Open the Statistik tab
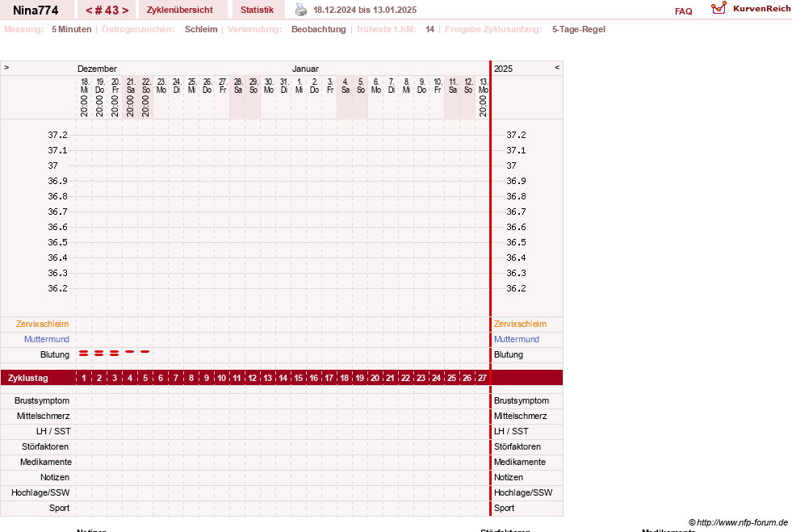This screenshot has height=532, width=792. (257, 10)
